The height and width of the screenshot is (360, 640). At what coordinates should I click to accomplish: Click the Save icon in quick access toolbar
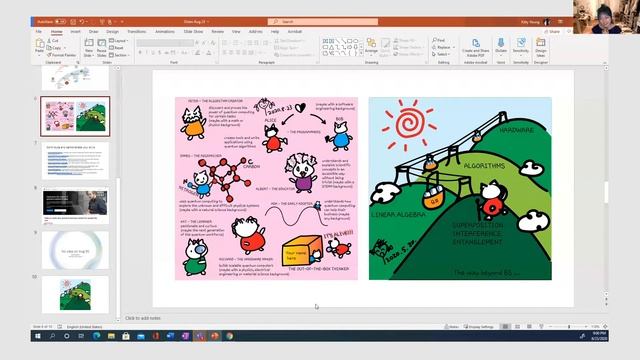point(73,22)
